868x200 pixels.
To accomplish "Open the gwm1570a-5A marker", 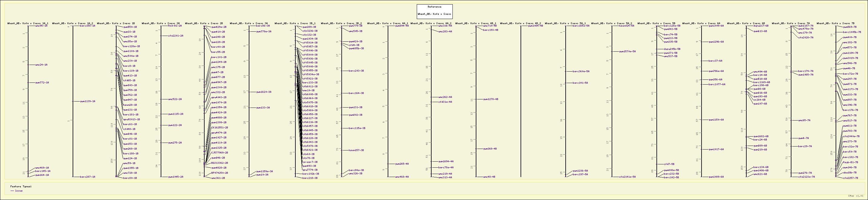I will coord(627,51).
